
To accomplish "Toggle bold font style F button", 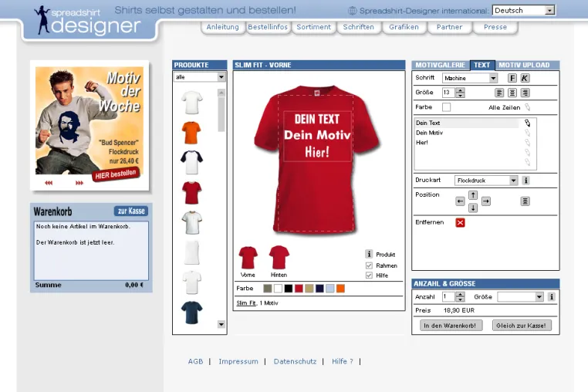I will pyautogui.click(x=512, y=78).
